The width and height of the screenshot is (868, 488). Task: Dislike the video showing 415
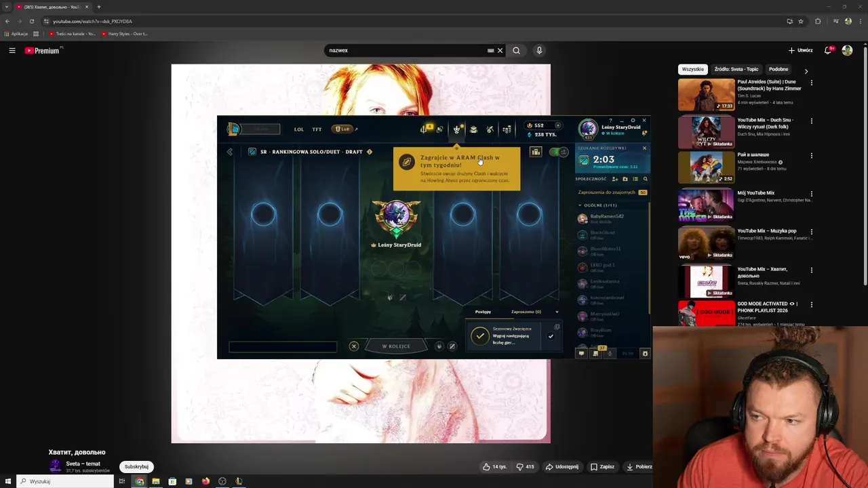(x=525, y=466)
